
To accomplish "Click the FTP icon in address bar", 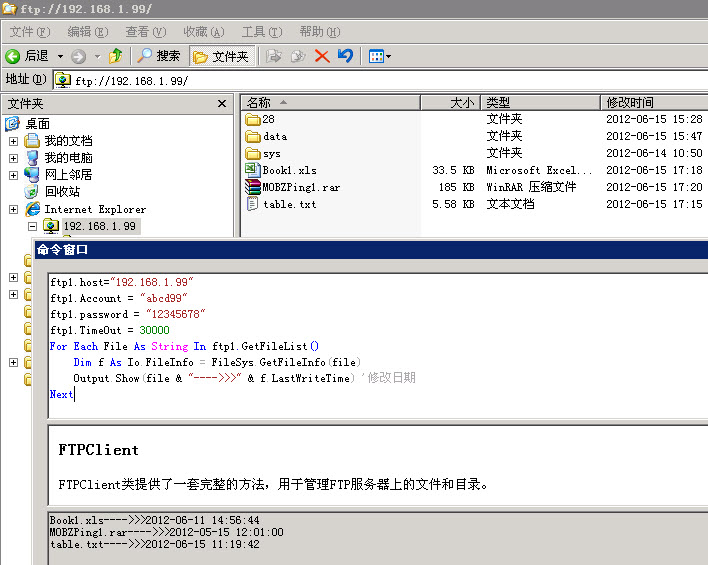I will click(63, 80).
